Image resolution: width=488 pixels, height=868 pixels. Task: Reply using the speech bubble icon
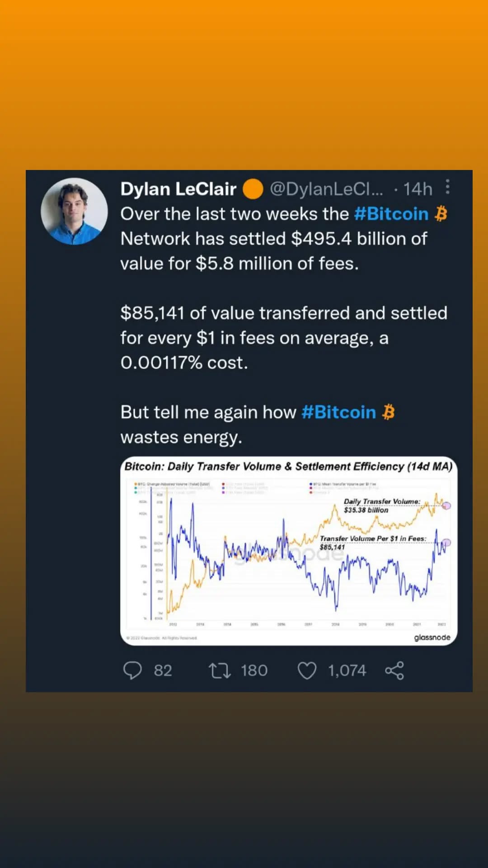tap(132, 670)
